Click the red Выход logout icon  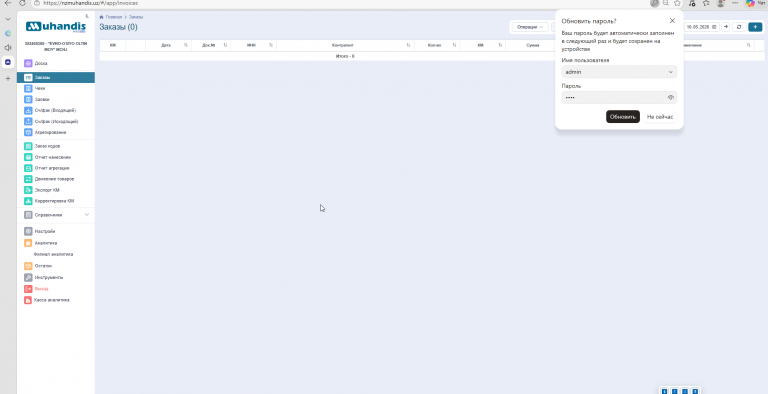coord(28,289)
